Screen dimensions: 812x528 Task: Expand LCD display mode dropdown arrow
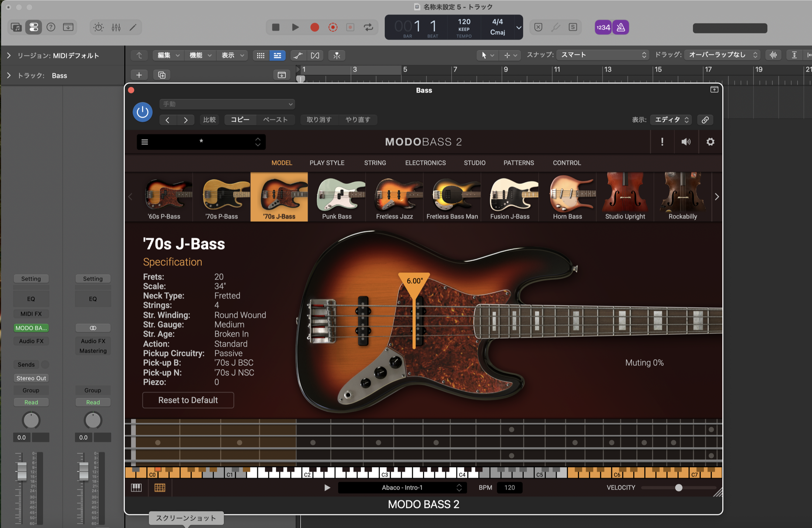tap(519, 27)
